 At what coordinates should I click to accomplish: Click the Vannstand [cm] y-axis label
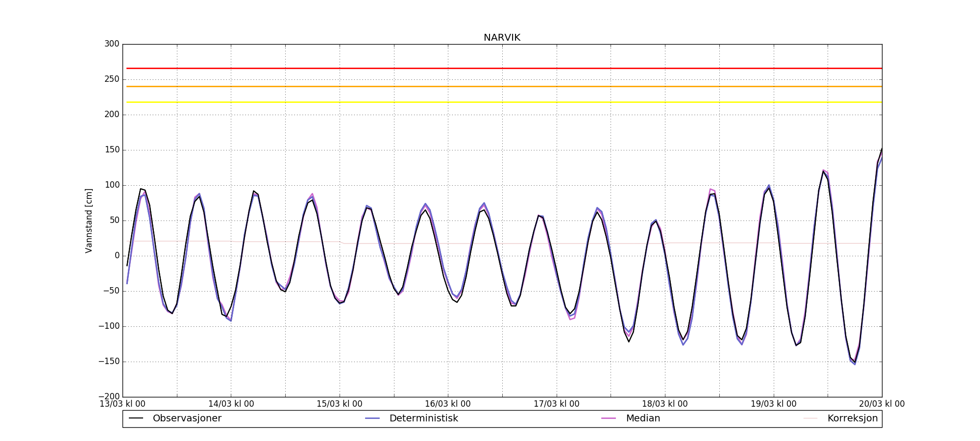(x=89, y=220)
